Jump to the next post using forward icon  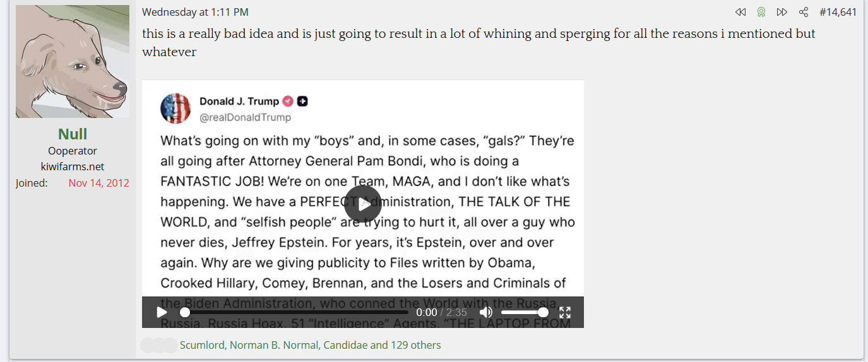pyautogui.click(x=782, y=12)
